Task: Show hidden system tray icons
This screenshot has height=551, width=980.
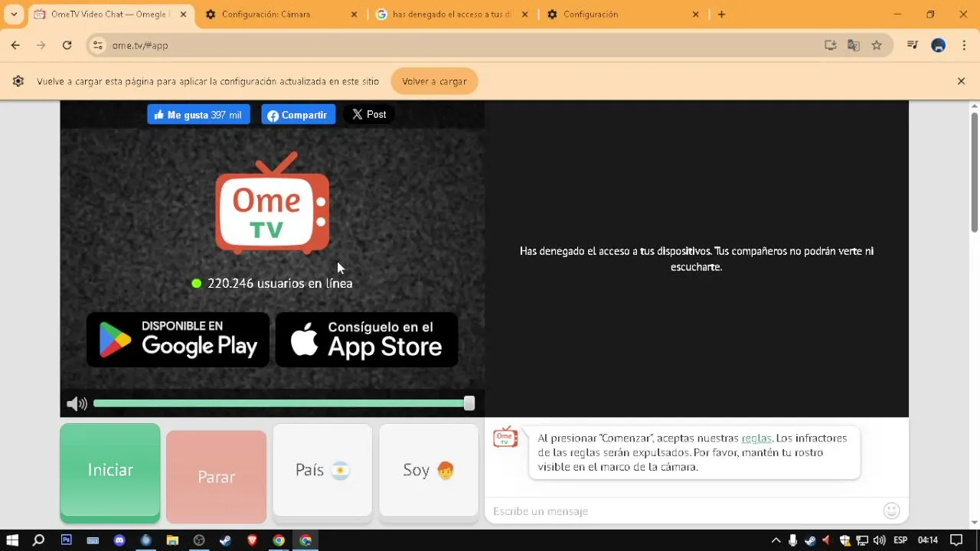Action: (776, 540)
